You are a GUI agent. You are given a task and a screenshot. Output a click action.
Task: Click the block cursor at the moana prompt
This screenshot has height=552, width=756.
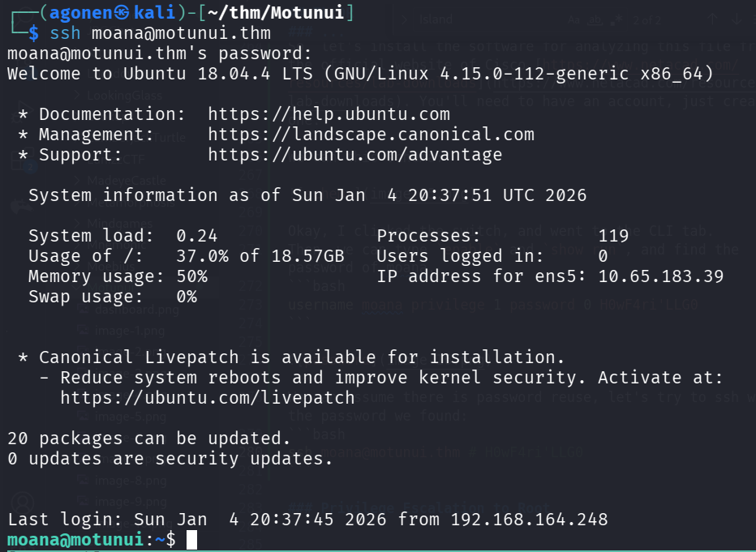click(x=191, y=539)
